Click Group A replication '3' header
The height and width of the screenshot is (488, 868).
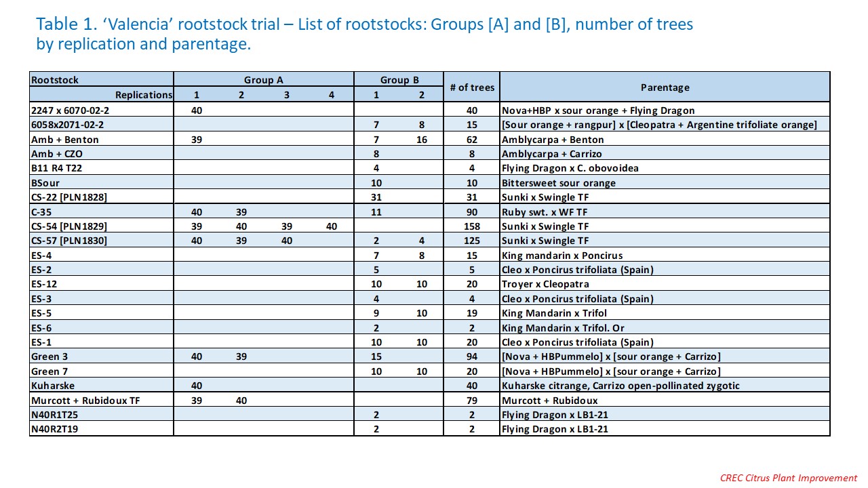pyautogui.click(x=287, y=95)
